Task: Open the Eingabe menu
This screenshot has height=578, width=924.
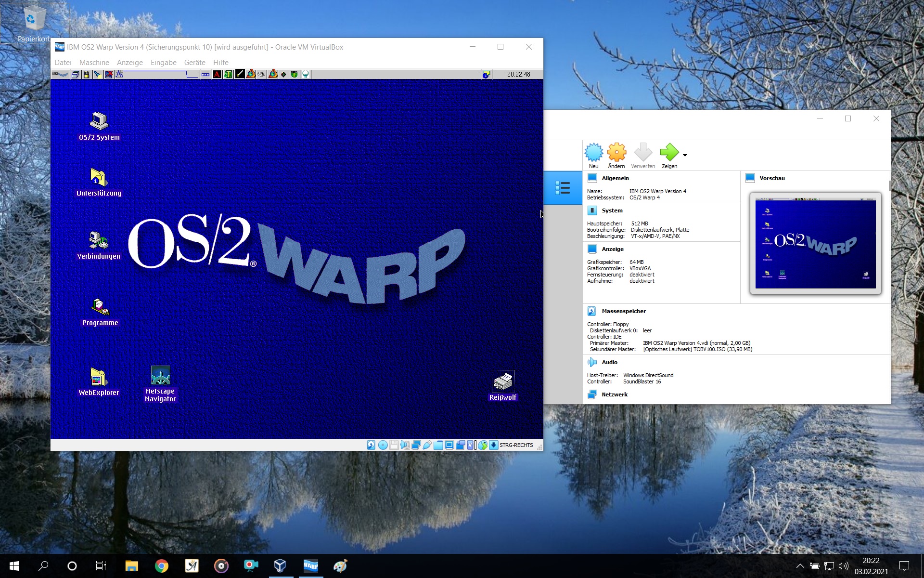Action: [164, 63]
